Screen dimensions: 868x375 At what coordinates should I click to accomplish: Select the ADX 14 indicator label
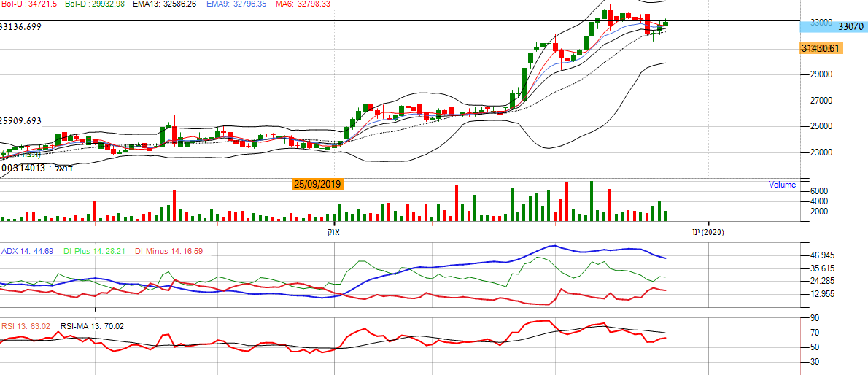click(27, 251)
